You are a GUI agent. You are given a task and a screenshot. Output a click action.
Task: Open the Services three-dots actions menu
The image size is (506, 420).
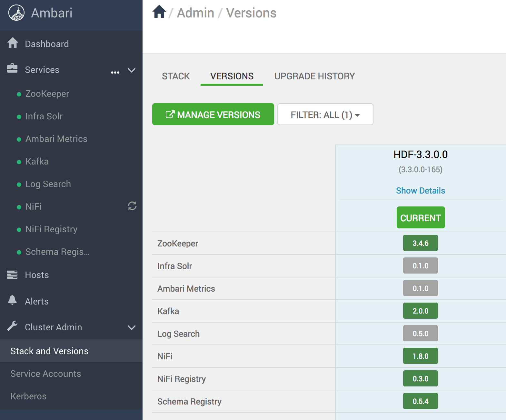click(x=115, y=72)
